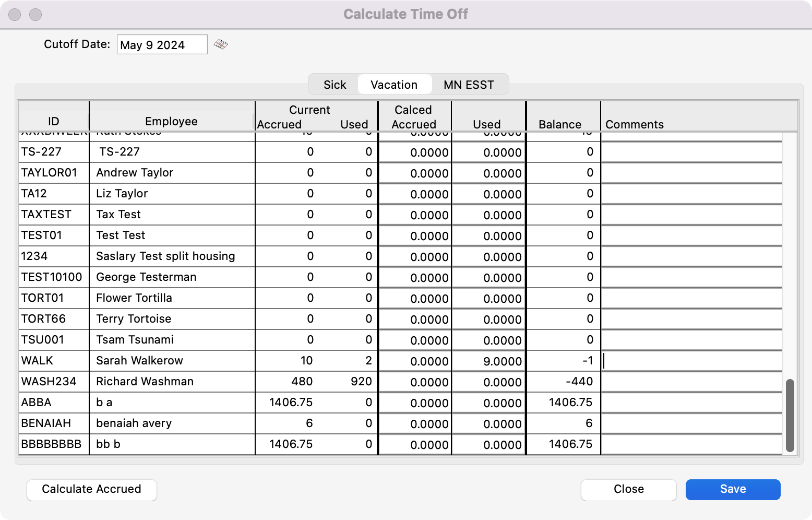Image resolution: width=812 pixels, height=520 pixels.
Task: Switch to the Sick tab
Action: (335, 85)
